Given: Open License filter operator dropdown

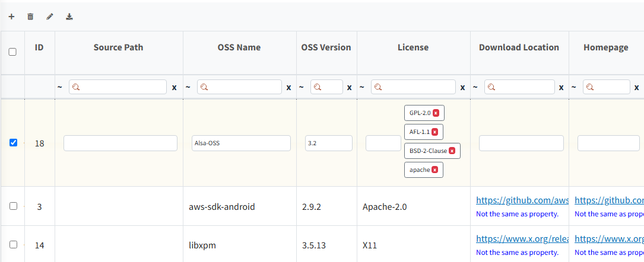Looking at the screenshot, I should 362,87.
